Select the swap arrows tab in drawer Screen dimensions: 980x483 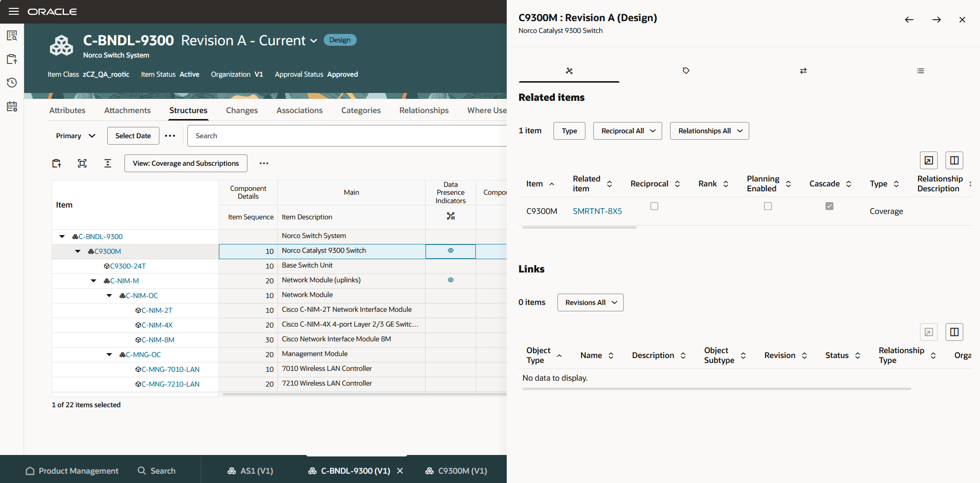[x=803, y=71]
